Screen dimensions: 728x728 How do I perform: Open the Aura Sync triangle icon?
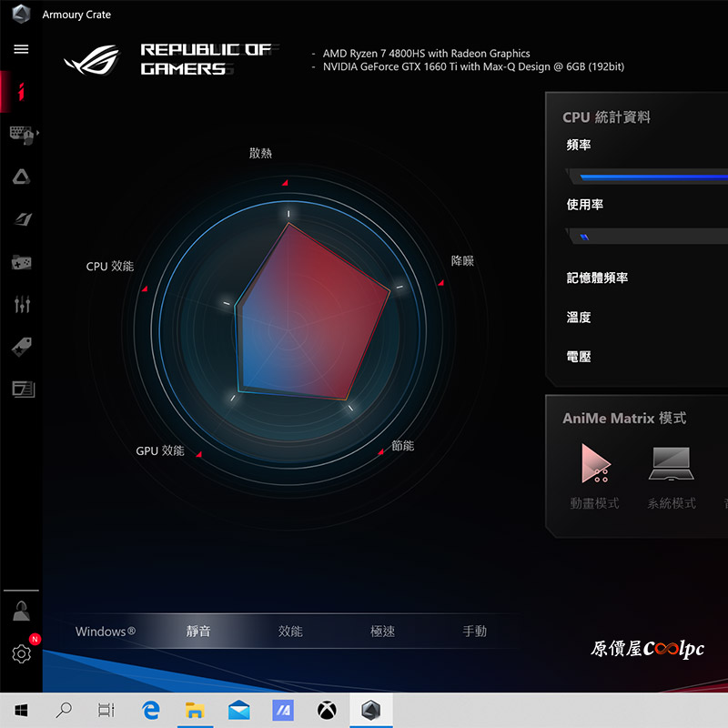[21, 177]
